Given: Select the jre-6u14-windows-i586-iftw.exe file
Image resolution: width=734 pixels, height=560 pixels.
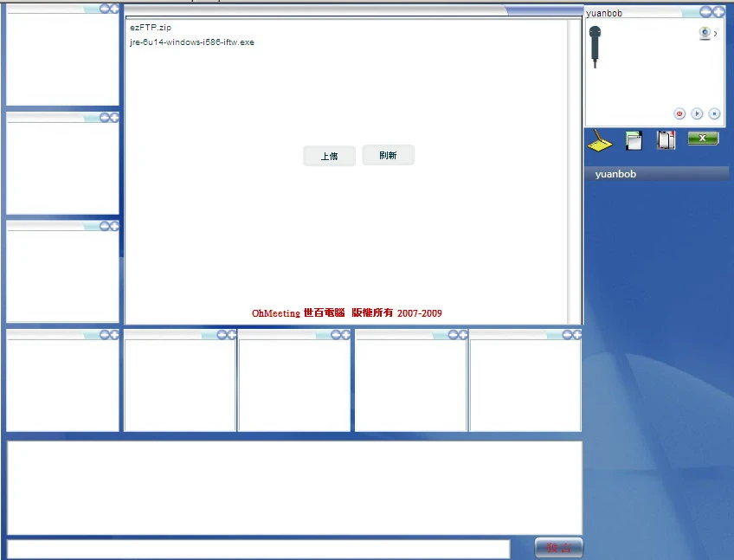Looking at the screenshot, I should (191, 42).
